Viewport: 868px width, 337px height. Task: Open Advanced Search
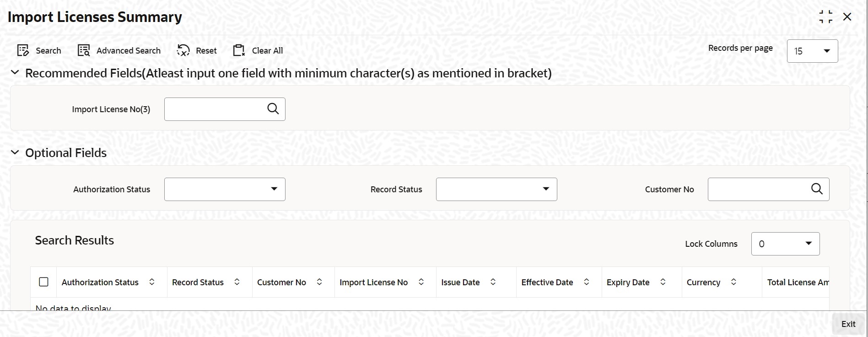[x=119, y=50]
